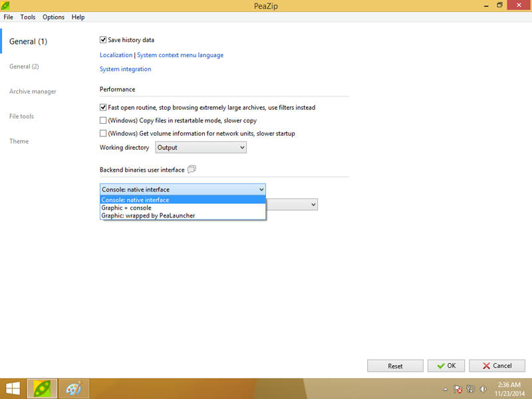Screen dimensions: 532x399
Task: Uncheck Save history data
Action: click(x=103, y=40)
